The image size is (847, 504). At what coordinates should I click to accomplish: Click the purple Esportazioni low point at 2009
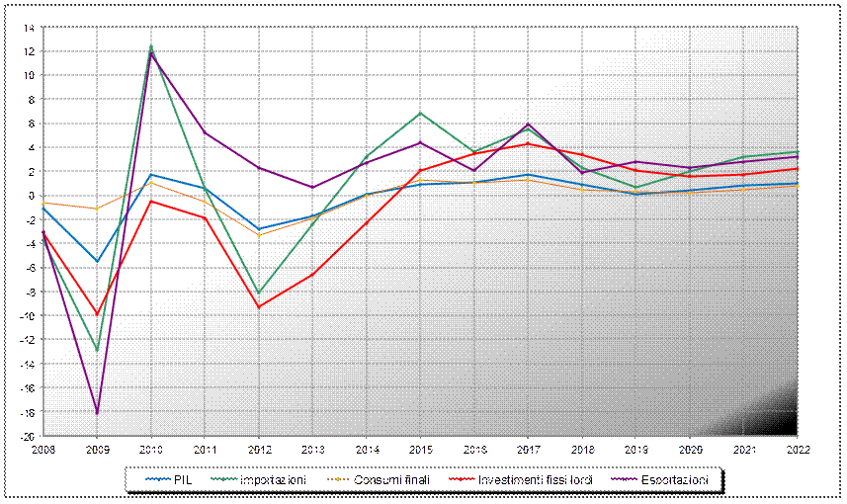click(97, 413)
